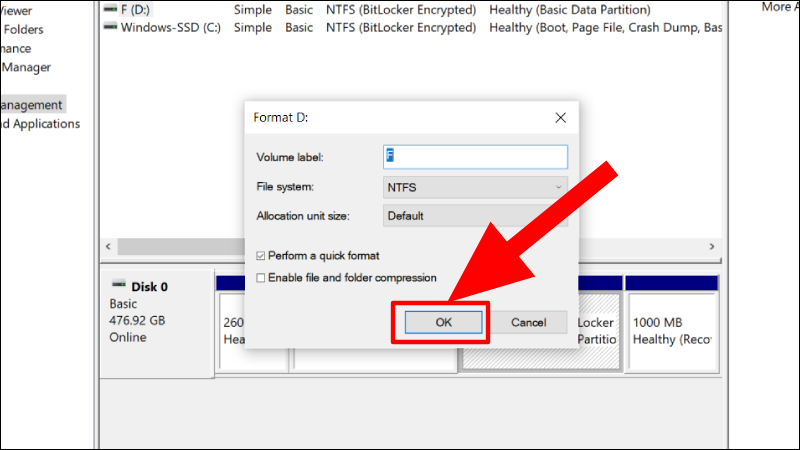Open the File system dropdown
The height and width of the screenshot is (450, 800).
click(475, 187)
